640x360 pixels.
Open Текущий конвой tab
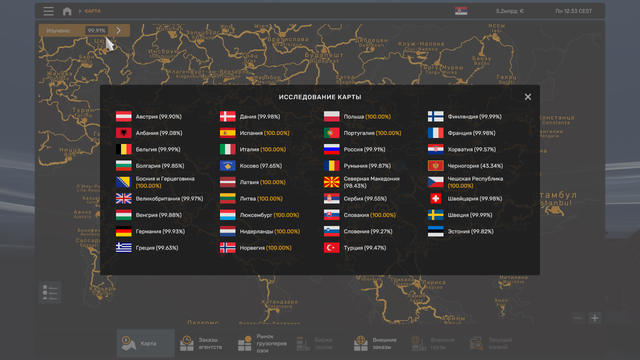pos(493,343)
